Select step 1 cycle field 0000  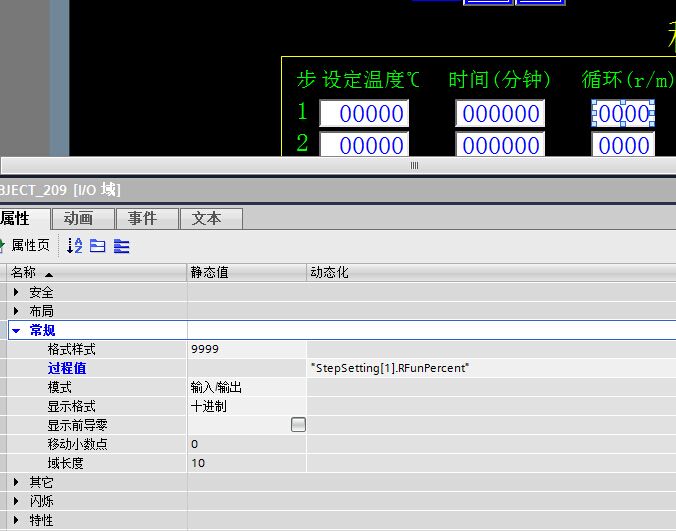pyautogui.click(x=623, y=113)
